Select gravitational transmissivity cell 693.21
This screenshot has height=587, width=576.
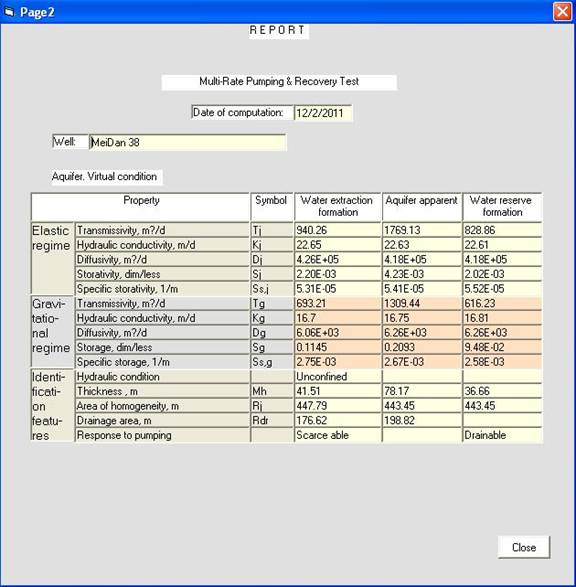338,303
